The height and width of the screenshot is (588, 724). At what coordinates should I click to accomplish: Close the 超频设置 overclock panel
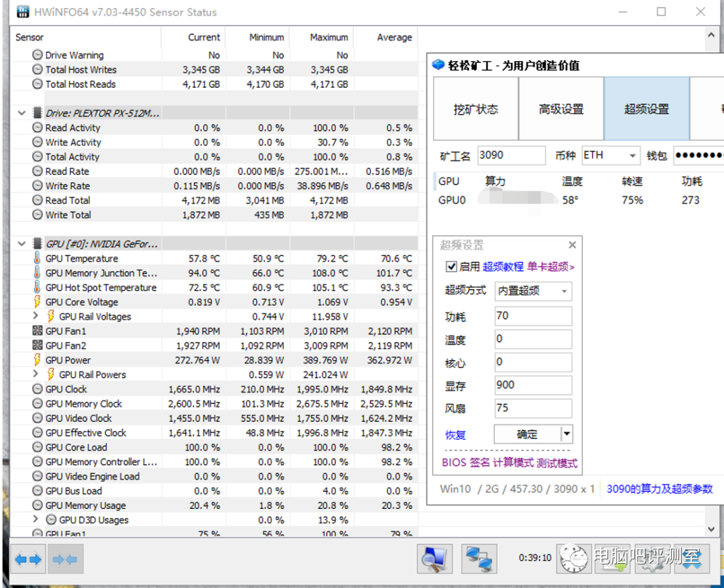pos(572,245)
